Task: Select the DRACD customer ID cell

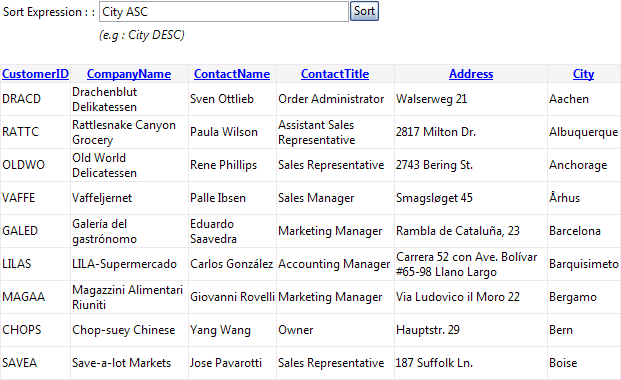Action: coord(35,99)
